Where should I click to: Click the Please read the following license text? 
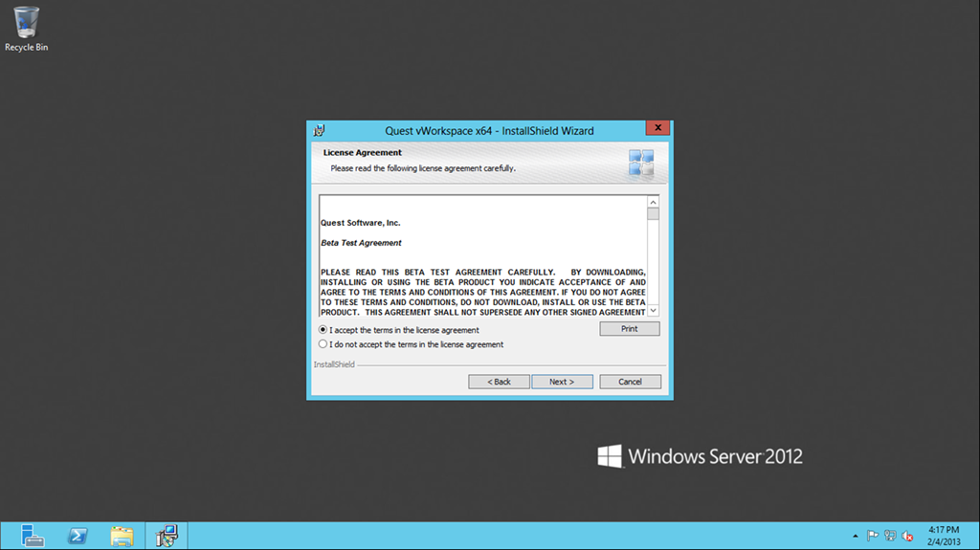[x=423, y=168]
